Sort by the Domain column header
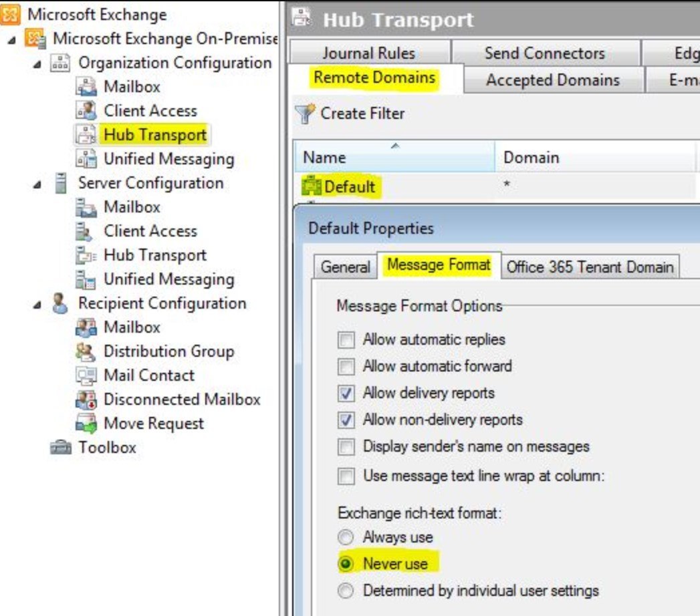The height and width of the screenshot is (616, 700). coord(595,156)
